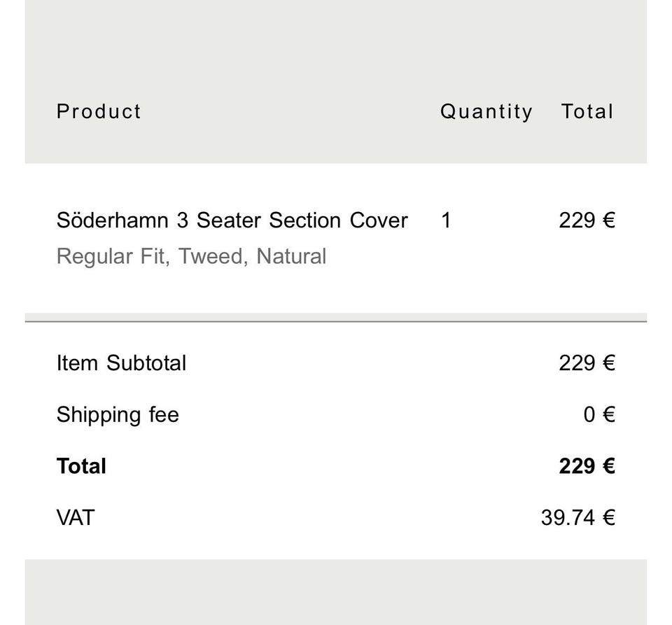The image size is (672, 625).
Task: Click the VAT label
Action: (x=76, y=517)
